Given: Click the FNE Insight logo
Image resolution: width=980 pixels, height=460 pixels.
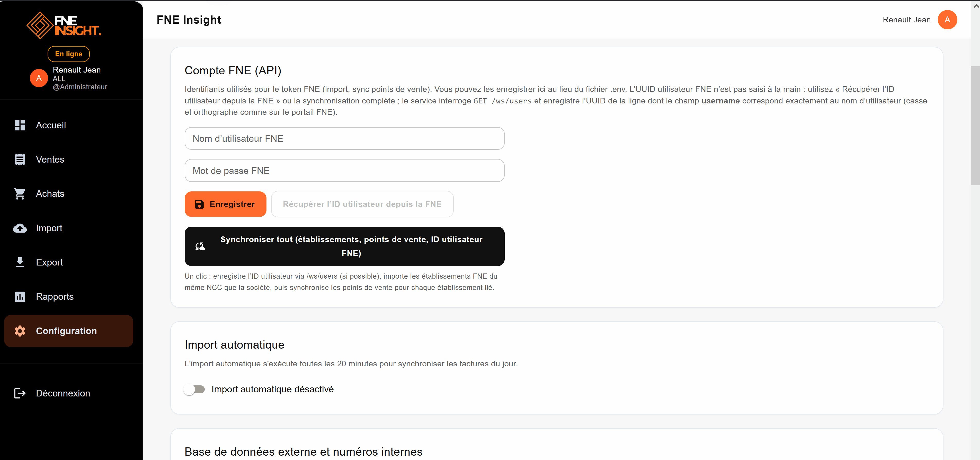Looking at the screenshot, I should (64, 24).
